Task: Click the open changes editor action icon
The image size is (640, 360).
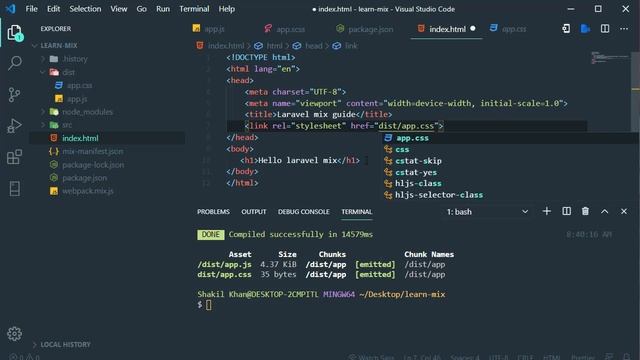Action: click(566, 29)
